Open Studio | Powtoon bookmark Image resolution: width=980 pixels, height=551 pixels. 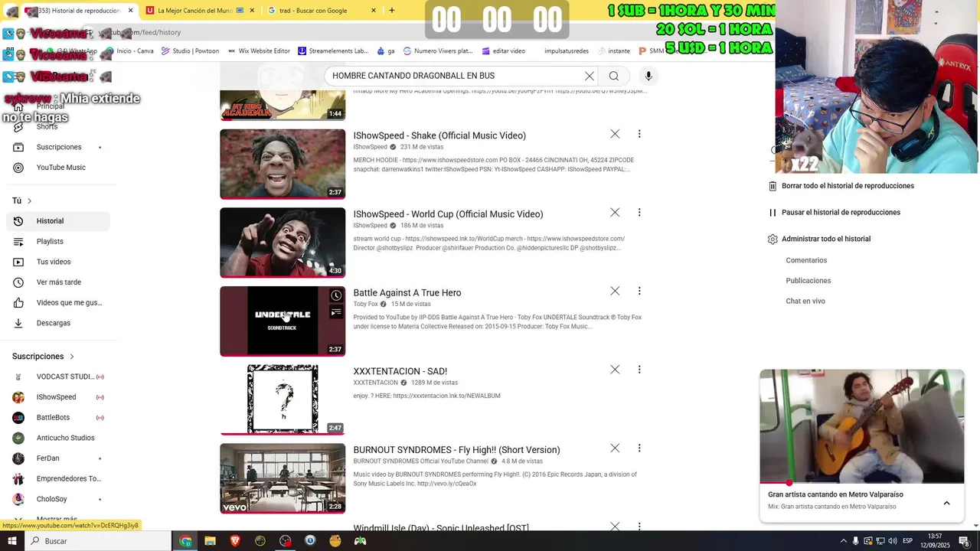coord(190,51)
